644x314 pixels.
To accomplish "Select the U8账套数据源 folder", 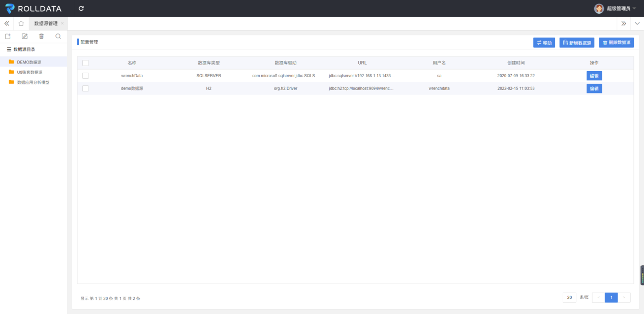I will (x=34, y=72).
